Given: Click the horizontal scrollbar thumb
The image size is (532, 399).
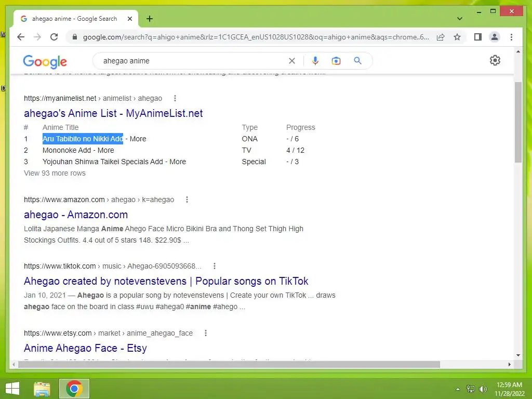Looking at the screenshot, I should point(229,364).
